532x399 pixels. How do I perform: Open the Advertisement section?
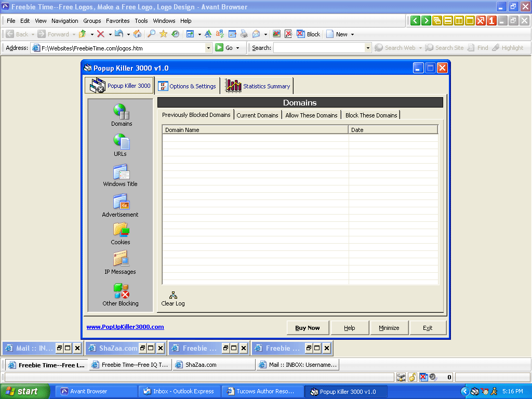point(120,206)
